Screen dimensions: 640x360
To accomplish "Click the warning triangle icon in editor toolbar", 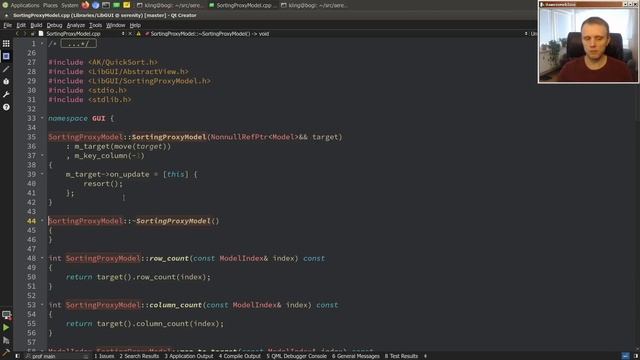I will pos(138,34).
